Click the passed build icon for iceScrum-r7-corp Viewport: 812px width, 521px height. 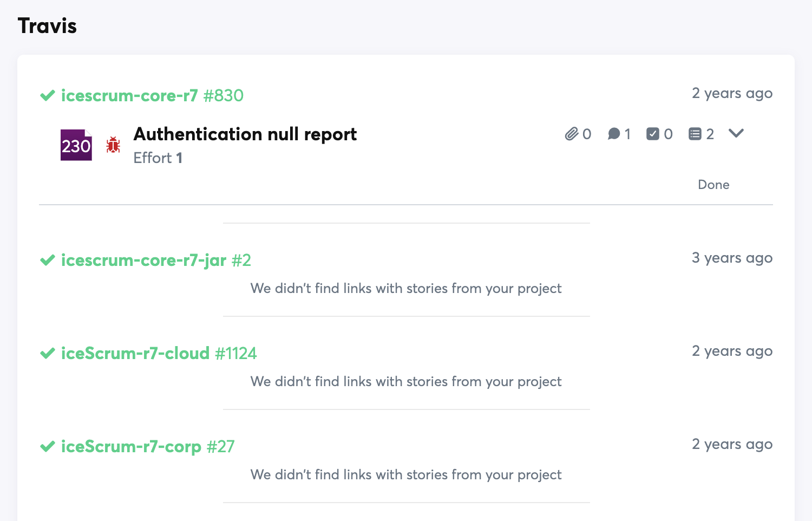pos(47,446)
